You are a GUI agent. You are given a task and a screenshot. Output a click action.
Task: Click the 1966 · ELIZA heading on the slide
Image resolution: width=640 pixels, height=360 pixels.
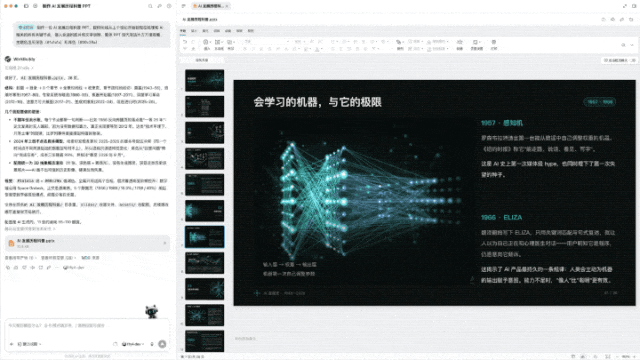coord(501,218)
